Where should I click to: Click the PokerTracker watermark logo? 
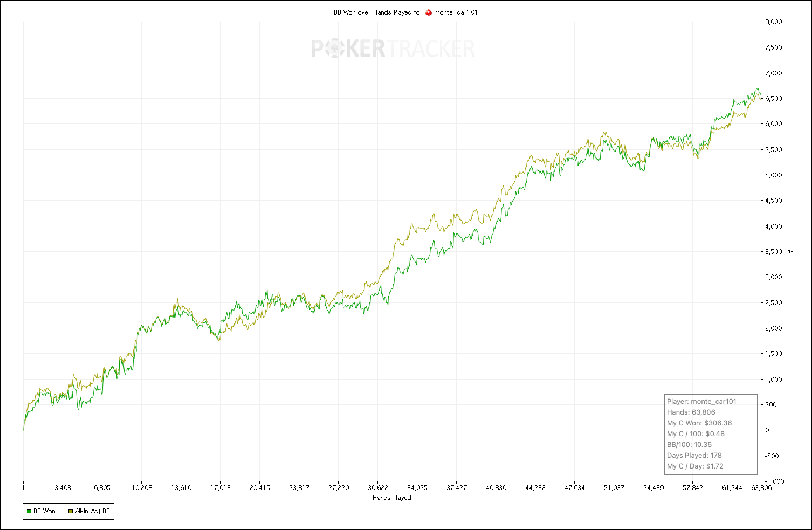pyautogui.click(x=393, y=49)
